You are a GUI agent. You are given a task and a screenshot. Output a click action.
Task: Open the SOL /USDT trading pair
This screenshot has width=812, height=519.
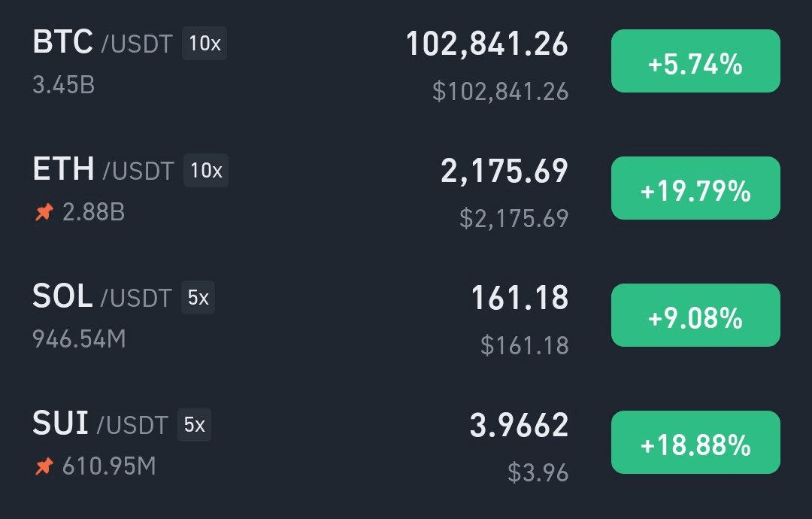(x=102, y=296)
